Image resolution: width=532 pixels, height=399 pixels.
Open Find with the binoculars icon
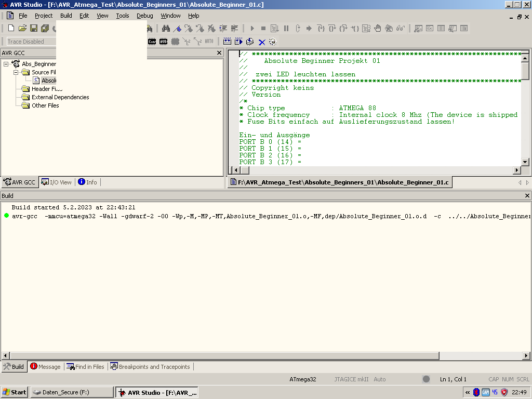pyautogui.click(x=166, y=28)
